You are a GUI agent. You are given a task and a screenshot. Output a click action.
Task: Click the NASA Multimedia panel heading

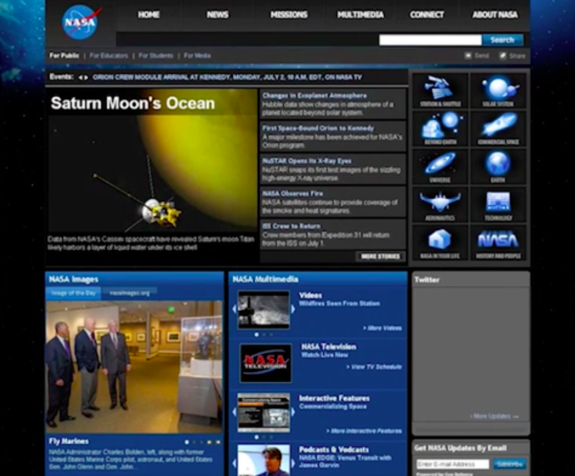click(x=265, y=279)
